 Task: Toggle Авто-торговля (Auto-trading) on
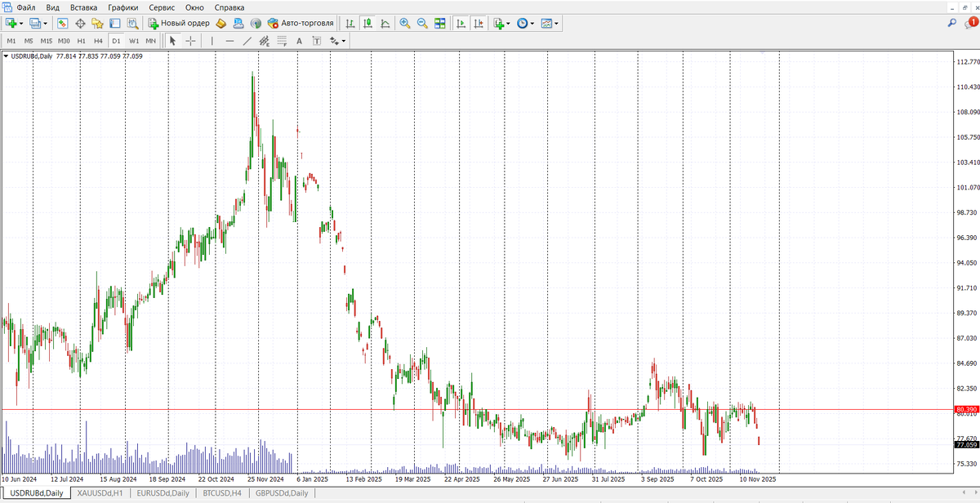point(301,24)
